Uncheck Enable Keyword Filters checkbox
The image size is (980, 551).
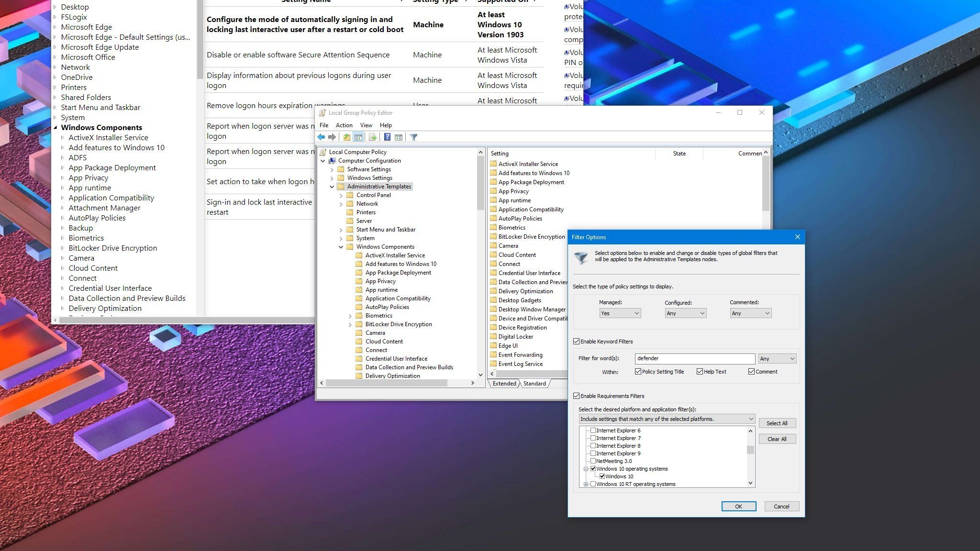coord(577,342)
